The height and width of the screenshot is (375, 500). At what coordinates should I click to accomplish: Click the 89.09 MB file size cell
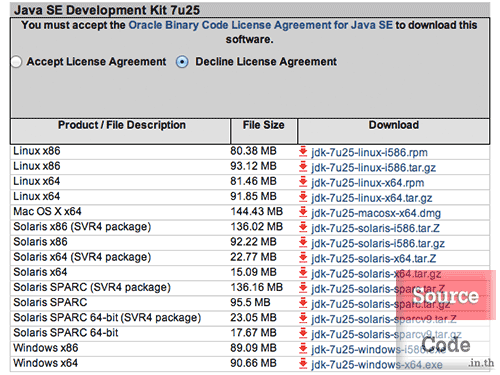253,348
